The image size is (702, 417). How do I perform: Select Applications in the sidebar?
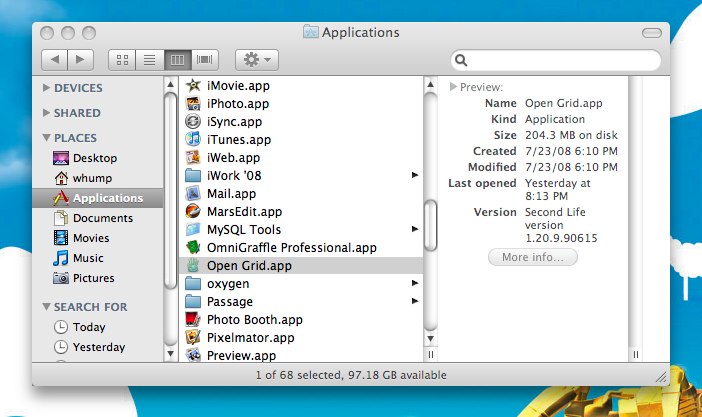98,198
